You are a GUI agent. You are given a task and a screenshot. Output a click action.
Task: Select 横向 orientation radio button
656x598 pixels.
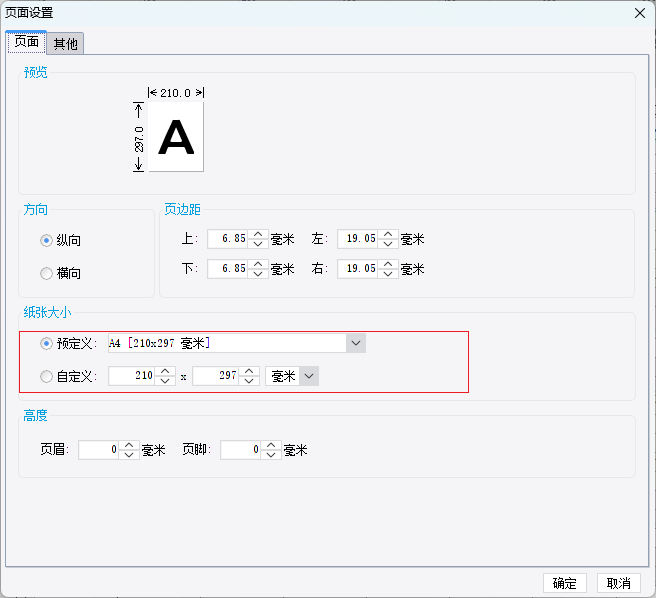click(x=46, y=273)
